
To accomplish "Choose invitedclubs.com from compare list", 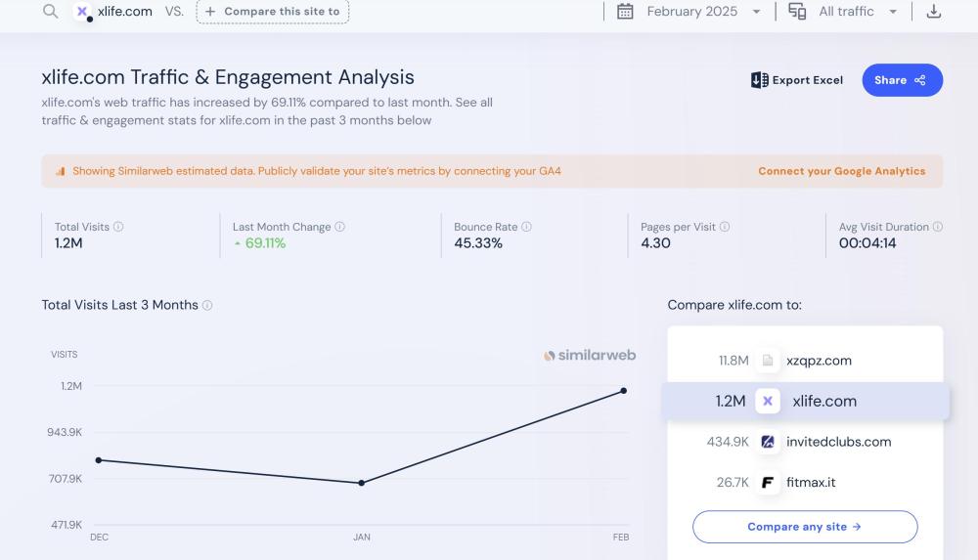I will click(838, 442).
